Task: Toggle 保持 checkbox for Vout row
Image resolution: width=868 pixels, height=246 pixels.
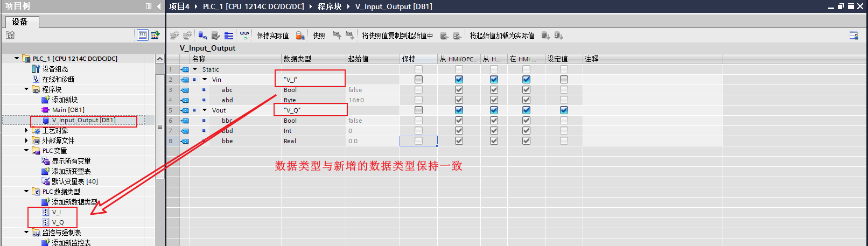Action: tap(418, 110)
